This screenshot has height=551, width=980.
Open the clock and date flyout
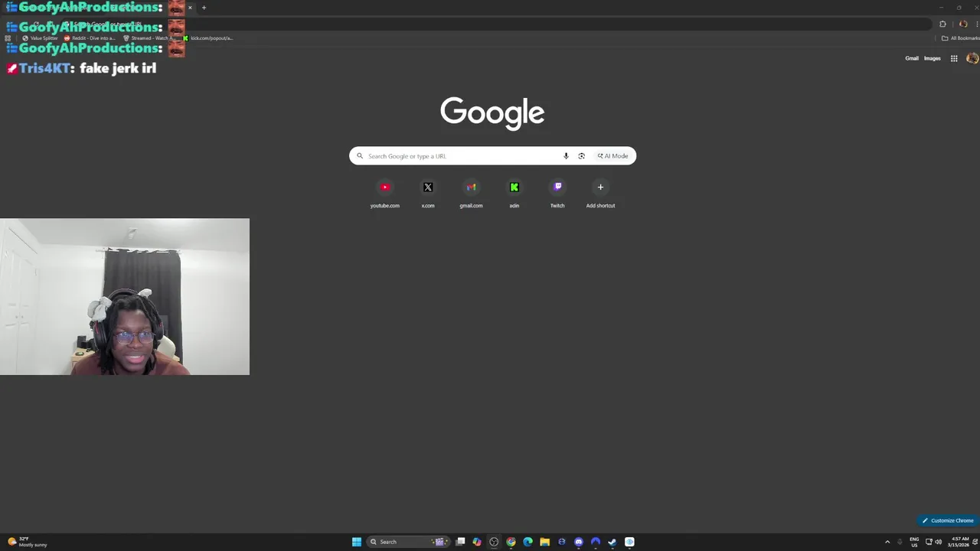tap(959, 542)
